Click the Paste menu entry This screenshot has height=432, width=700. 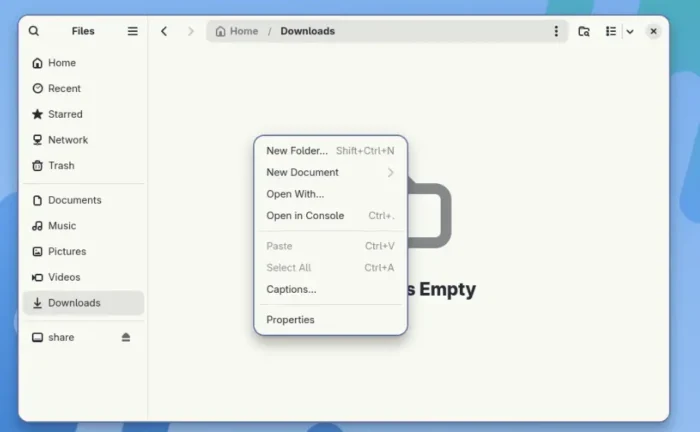point(330,246)
